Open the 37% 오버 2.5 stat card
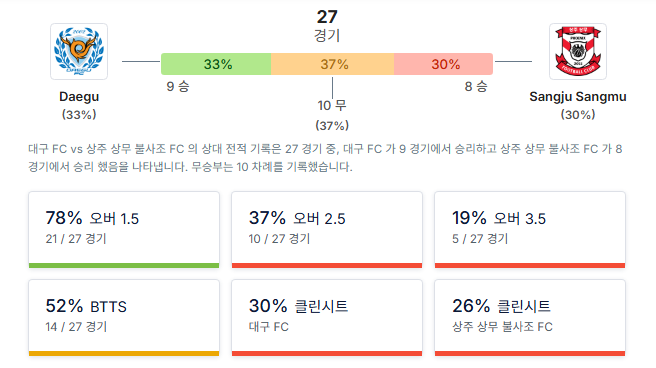This screenshot has width=656, height=368. [327, 230]
